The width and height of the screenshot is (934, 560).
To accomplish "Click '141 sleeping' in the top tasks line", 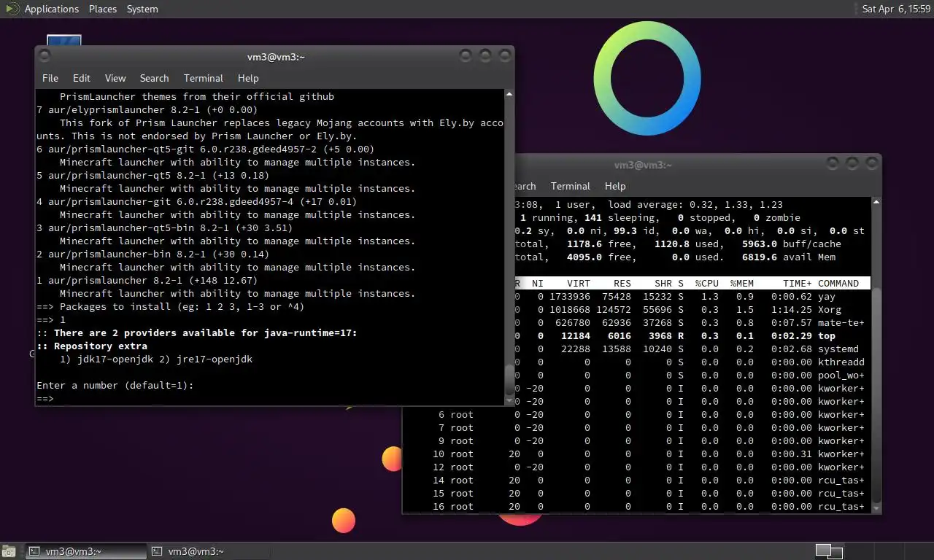I will [x=619, y=217].
